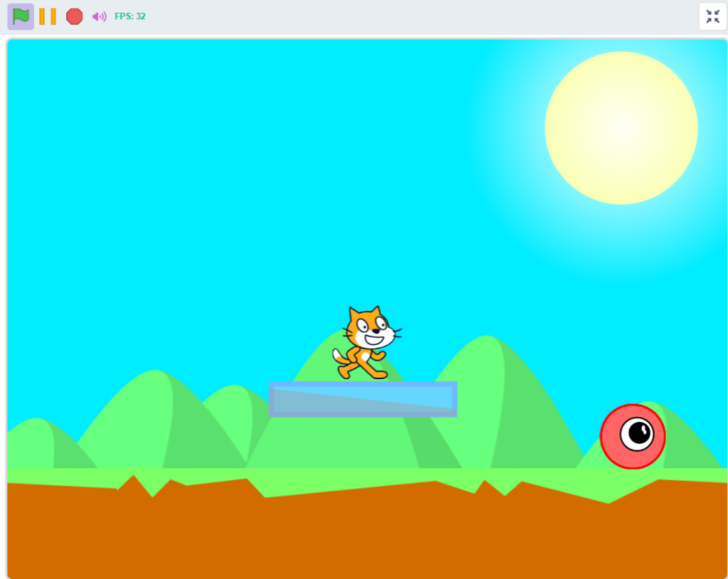
Task: Select the blue rectangular platform
Action: tap(363, 399)
